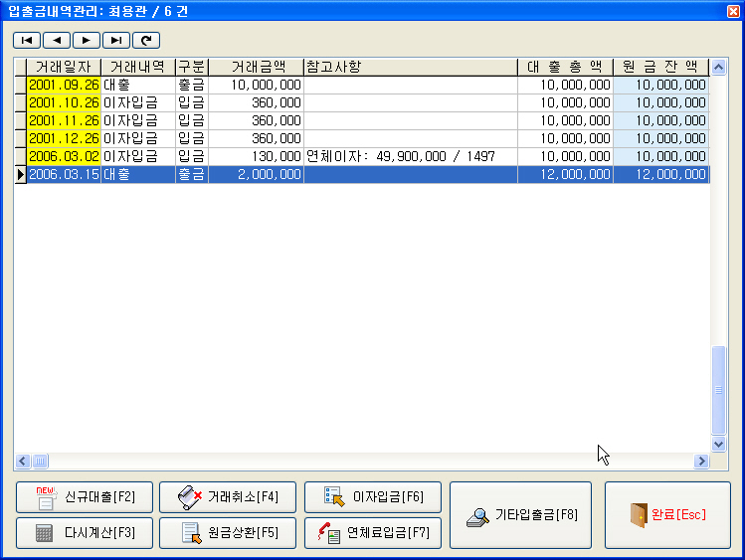Select date cell 2001.10.26
Viewport: 745px width, 560px height.
[x=64, y=103]
